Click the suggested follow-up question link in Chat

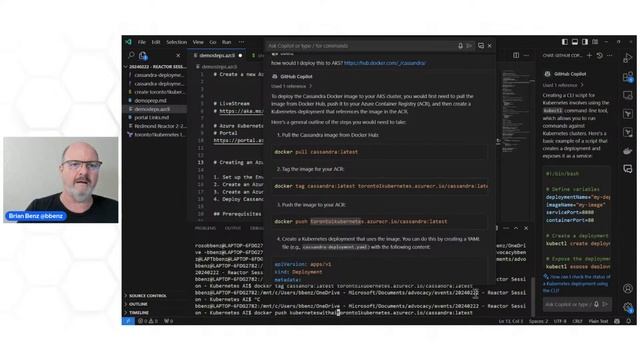576,283
